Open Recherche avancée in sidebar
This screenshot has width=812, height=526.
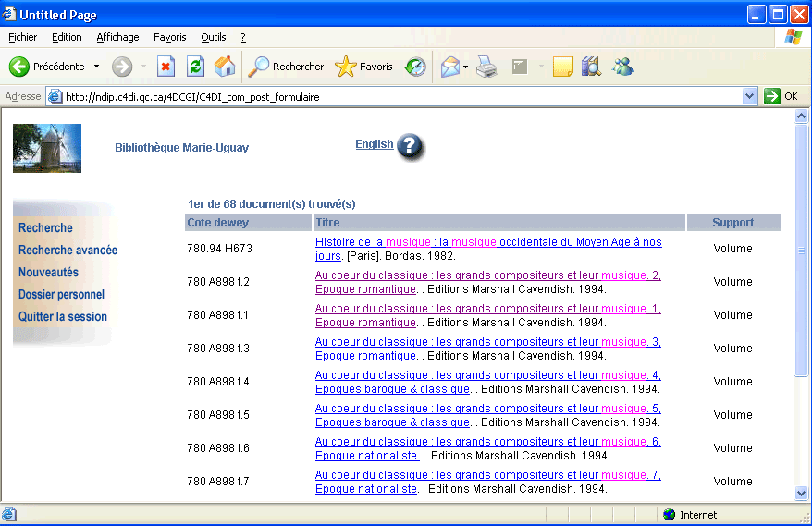tap(68, 250)
